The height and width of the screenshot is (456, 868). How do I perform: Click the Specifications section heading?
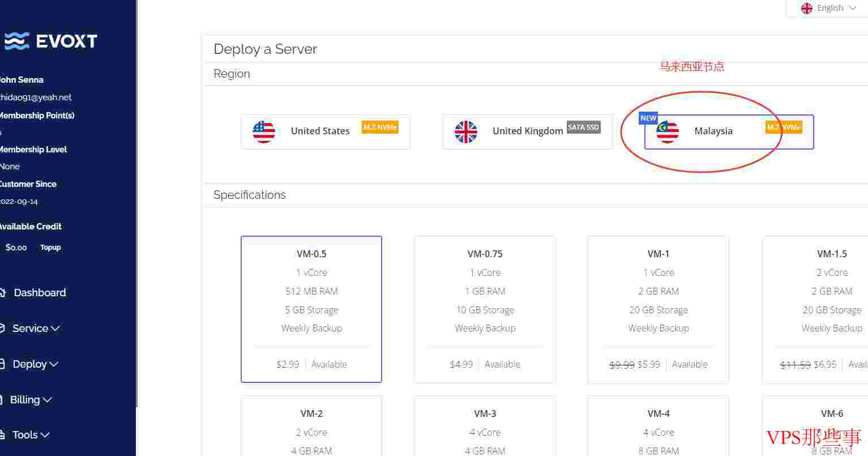[x=250, y=195]
